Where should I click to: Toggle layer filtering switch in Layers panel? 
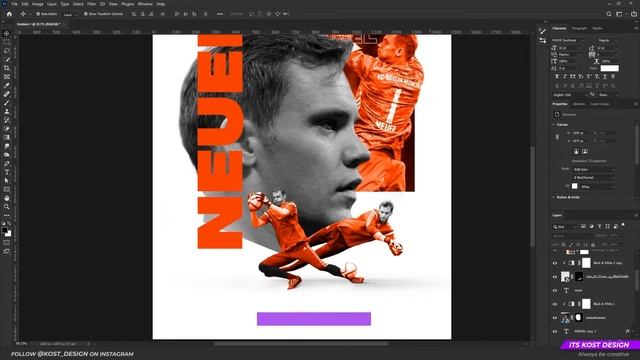(x=623, y=225)
